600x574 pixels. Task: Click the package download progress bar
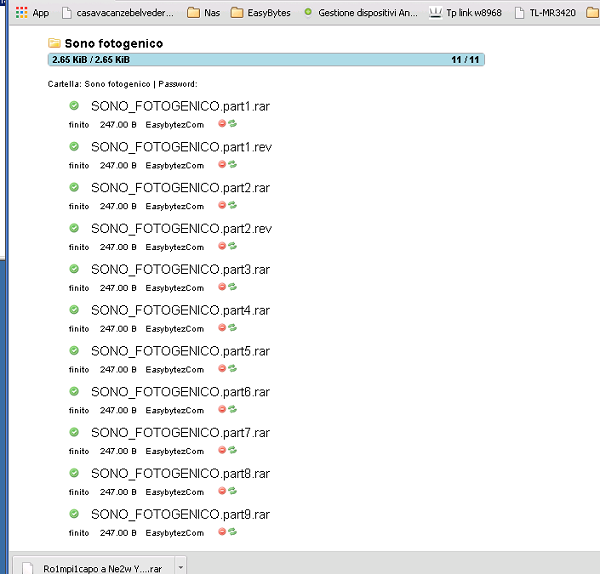(266, 60)
